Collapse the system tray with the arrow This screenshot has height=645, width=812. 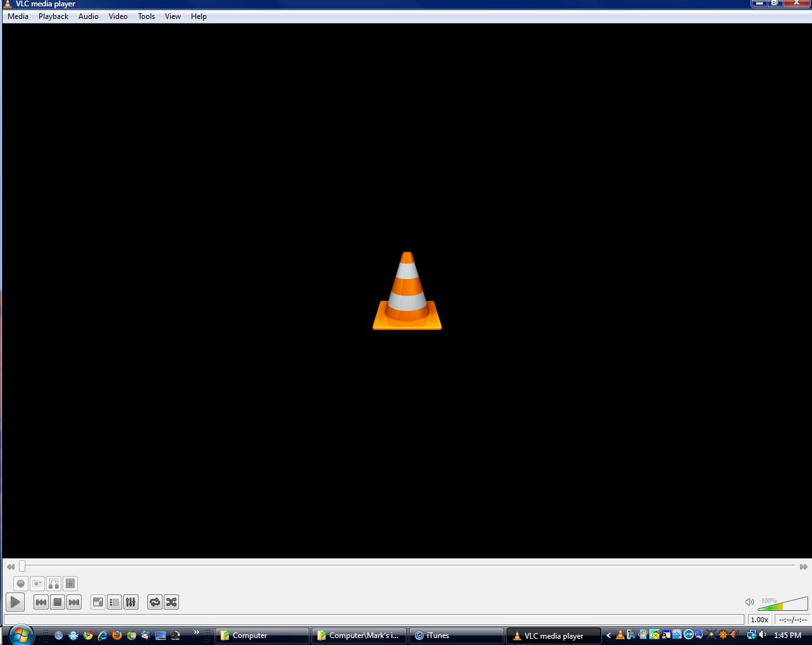[608, 636]
